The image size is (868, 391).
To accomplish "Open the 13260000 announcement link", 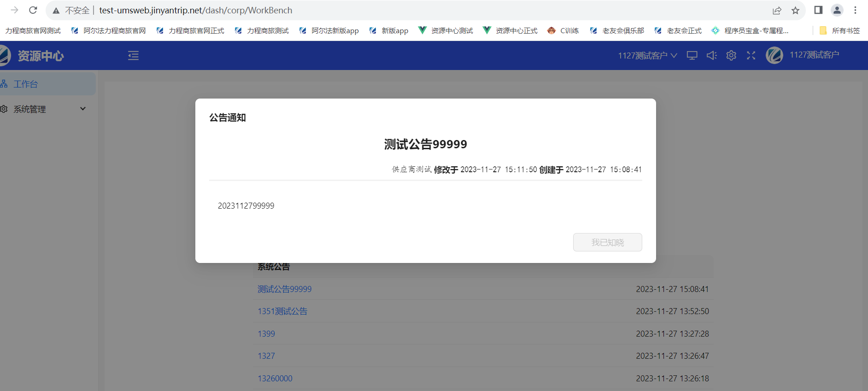I will click(275, 379).
